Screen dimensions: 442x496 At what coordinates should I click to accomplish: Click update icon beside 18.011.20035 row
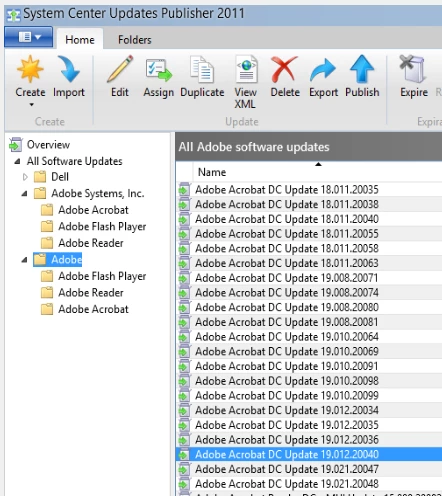pos(184,190)
